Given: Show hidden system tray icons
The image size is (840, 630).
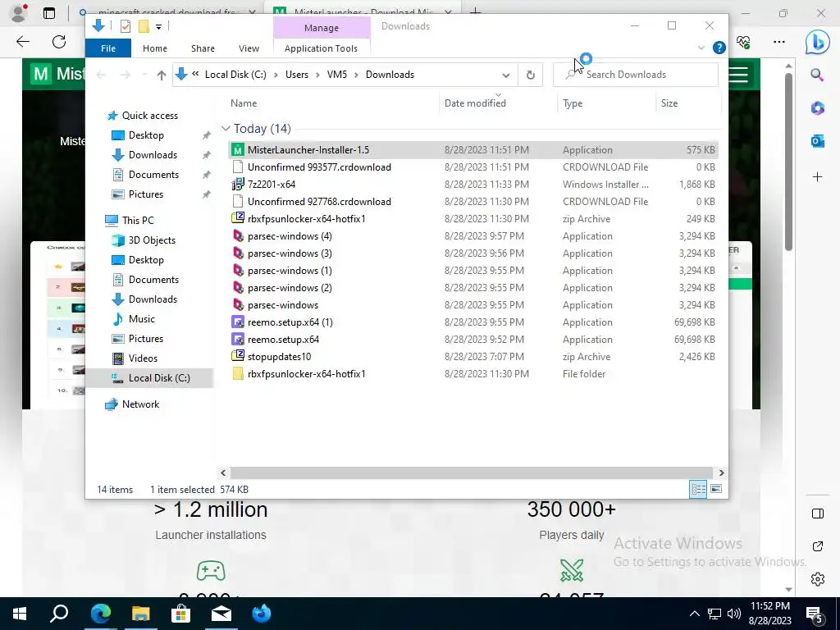Looking at the screenshot, I should click(x=694, y=614).
